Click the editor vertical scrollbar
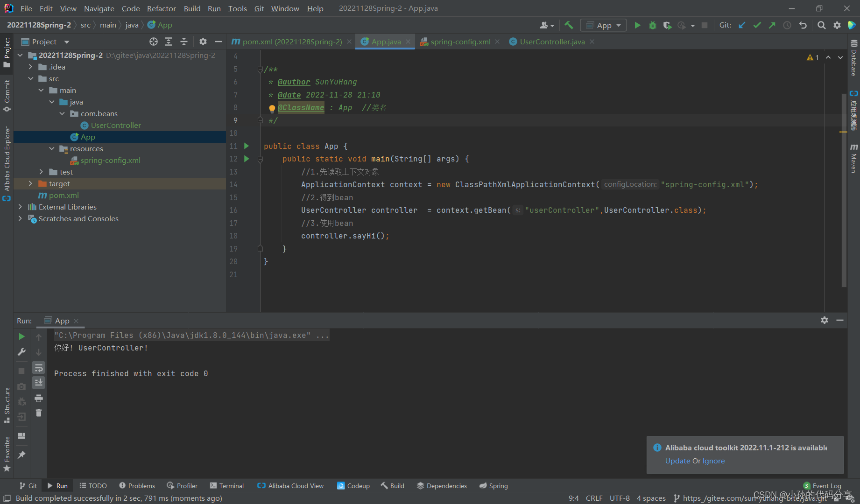 pos(844,190)
